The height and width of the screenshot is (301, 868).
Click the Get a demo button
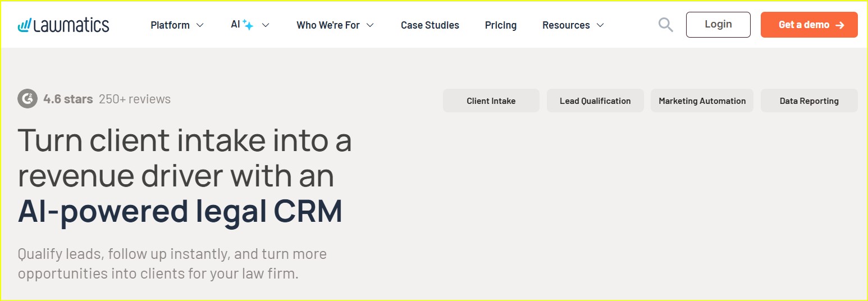809,25
